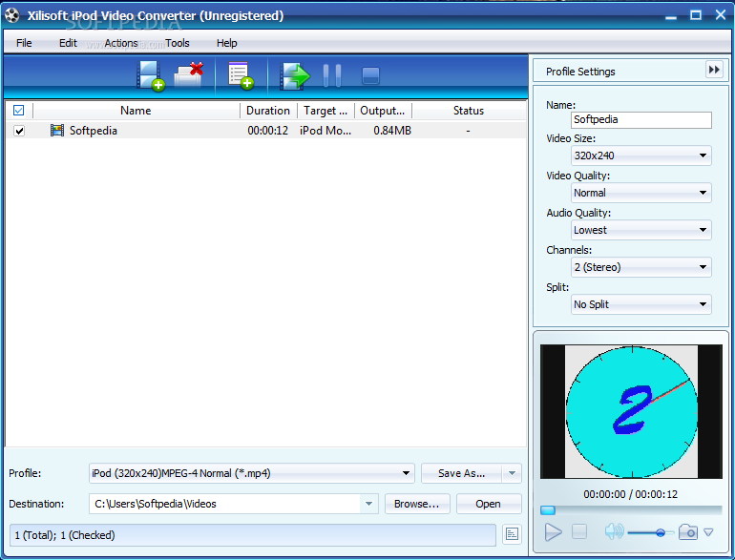Open the Edit menu
The height and width of the screenshot is (560, 735).
(x=68, y=43)
